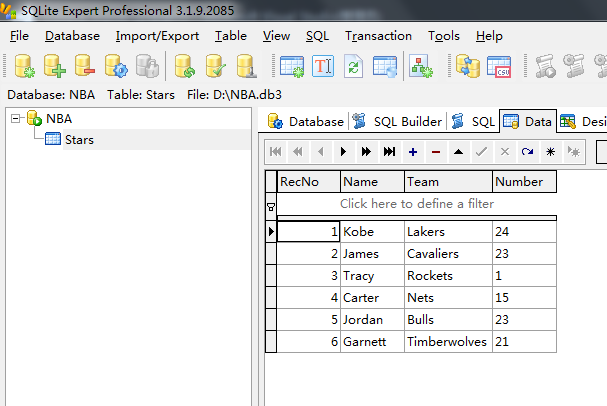Go to previous record arrow
Viewport: 607px width, 406px height.
click(321, 152)
